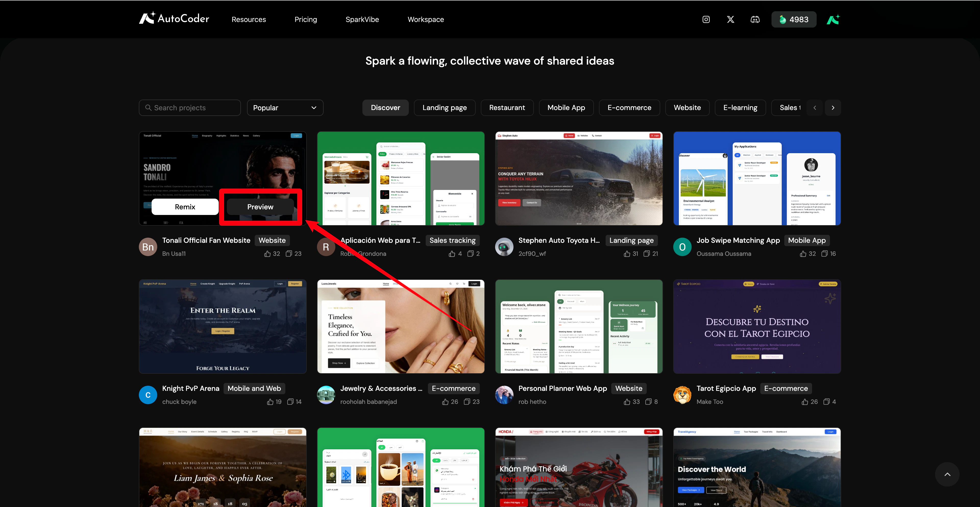Open the Instagram icon in header
This screenshot has height=507, width=980.
(706, 19)
